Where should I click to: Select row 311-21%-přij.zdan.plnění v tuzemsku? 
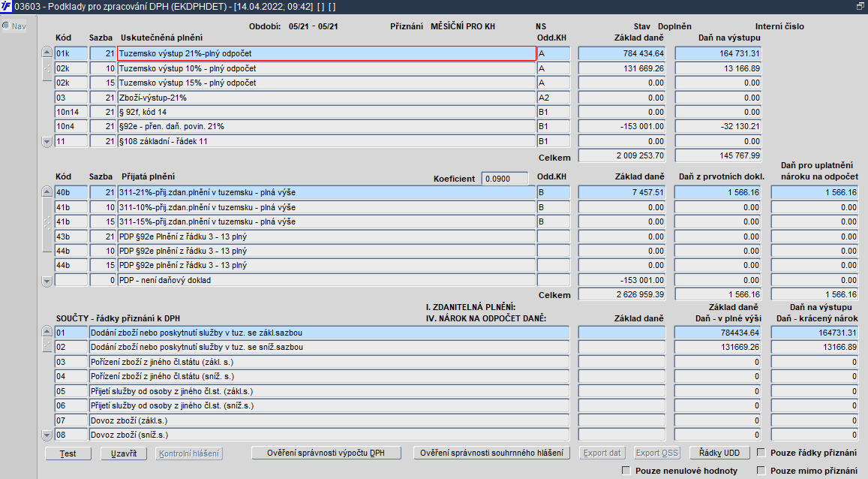click(x=326, y=193)
